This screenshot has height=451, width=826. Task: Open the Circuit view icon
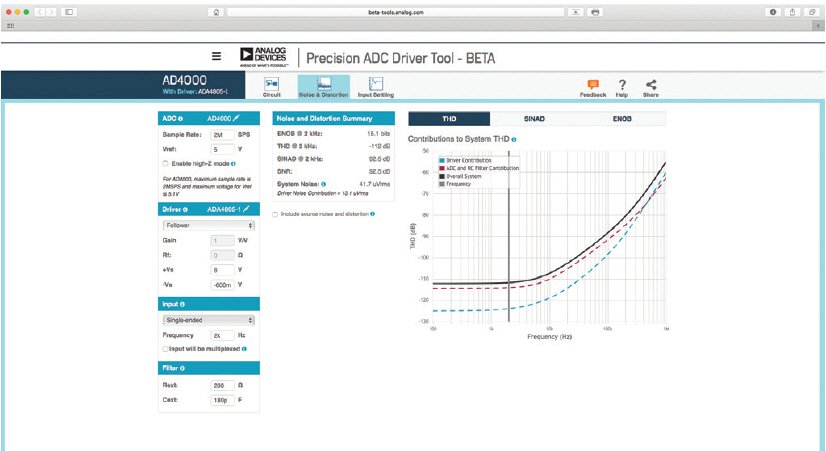272,86
